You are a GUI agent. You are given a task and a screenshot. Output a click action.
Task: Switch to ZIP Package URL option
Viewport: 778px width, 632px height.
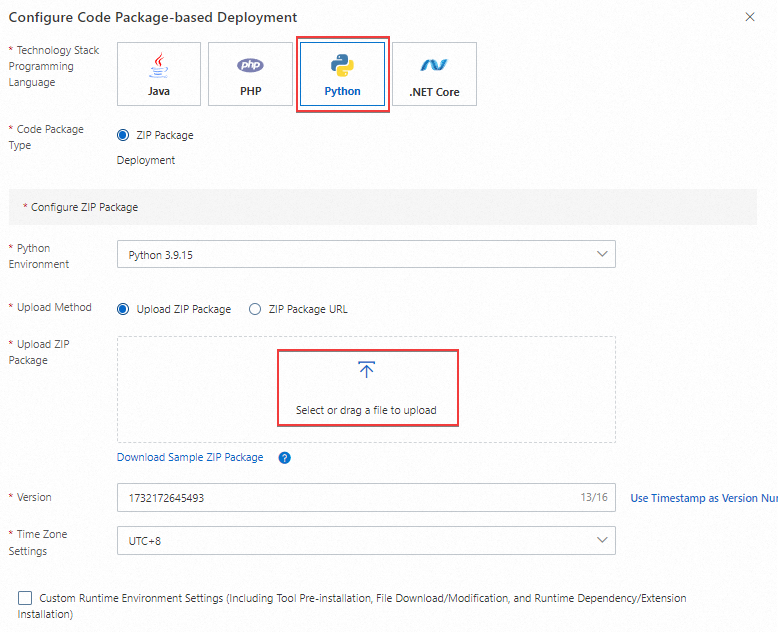(255, 309)
